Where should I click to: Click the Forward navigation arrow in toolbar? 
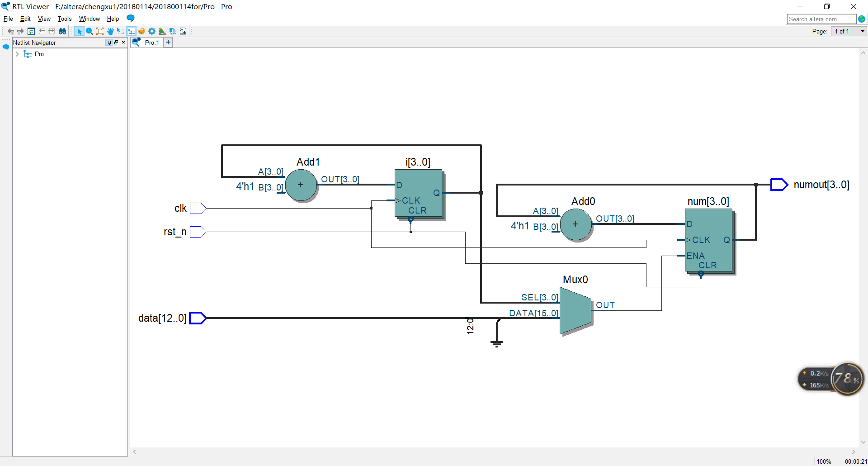click(x=20, y=31)
